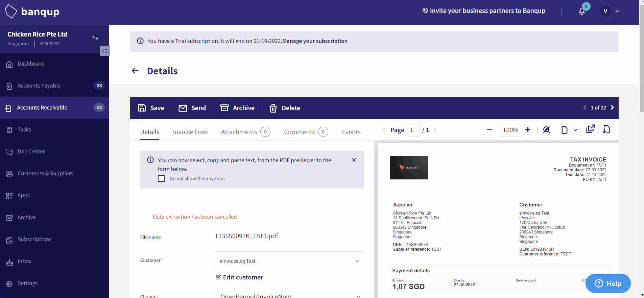Switch to the Events tab
Image resolution: width=644 pixels, height=298 pixels.
tap(351, 132)
